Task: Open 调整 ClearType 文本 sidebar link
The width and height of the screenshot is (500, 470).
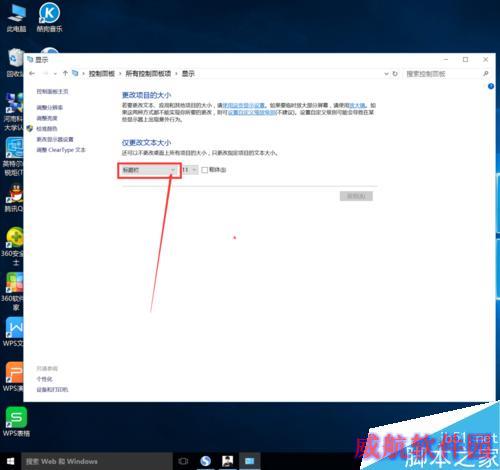Action: pos(61,150)
